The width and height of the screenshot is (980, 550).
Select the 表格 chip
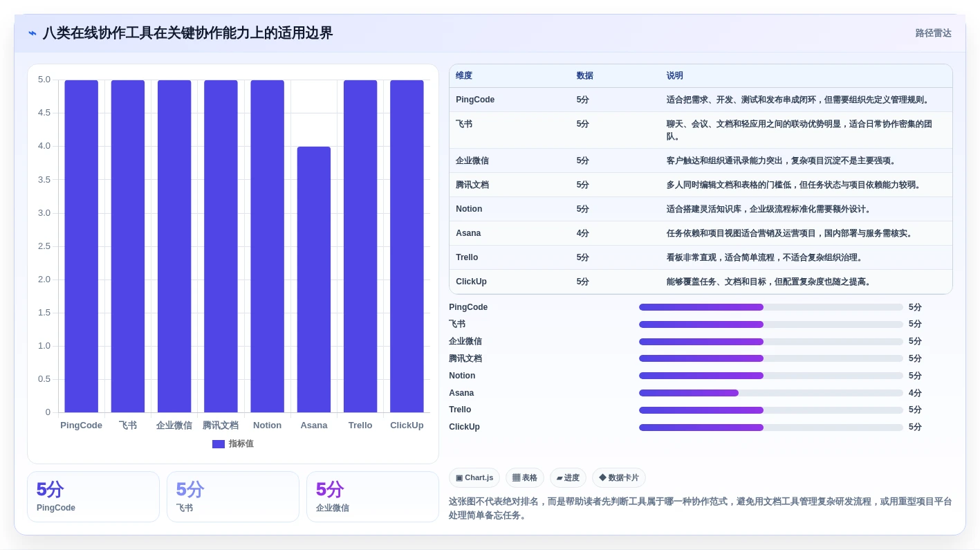pos(525,477)
